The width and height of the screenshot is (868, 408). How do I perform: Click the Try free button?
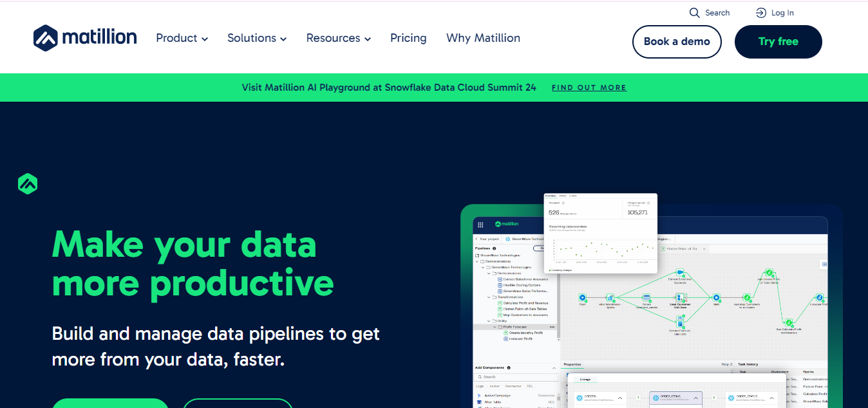point(778,42)
